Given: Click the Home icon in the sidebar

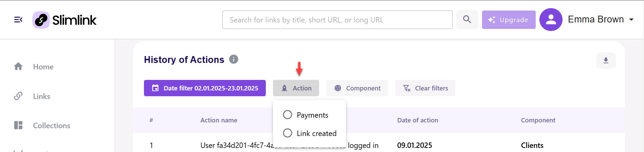Looking at the screenshot, I should (18, 66).
